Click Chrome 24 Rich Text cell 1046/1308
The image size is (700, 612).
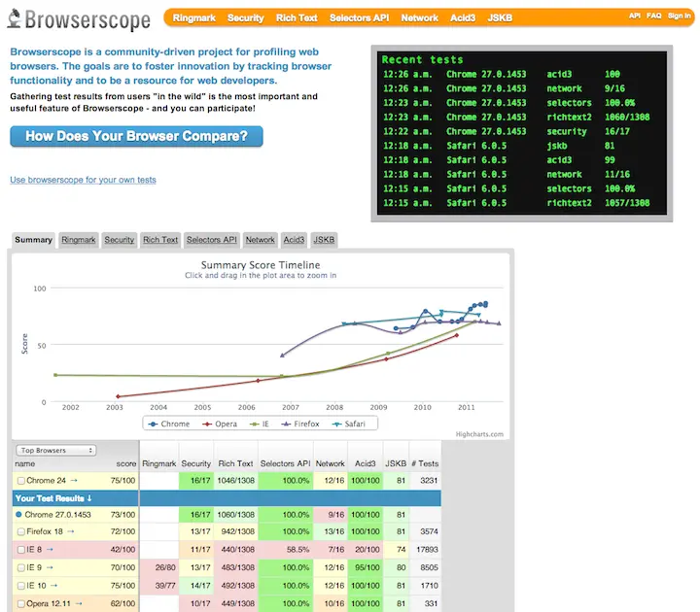pyautogui.click(x=235, y=481)
